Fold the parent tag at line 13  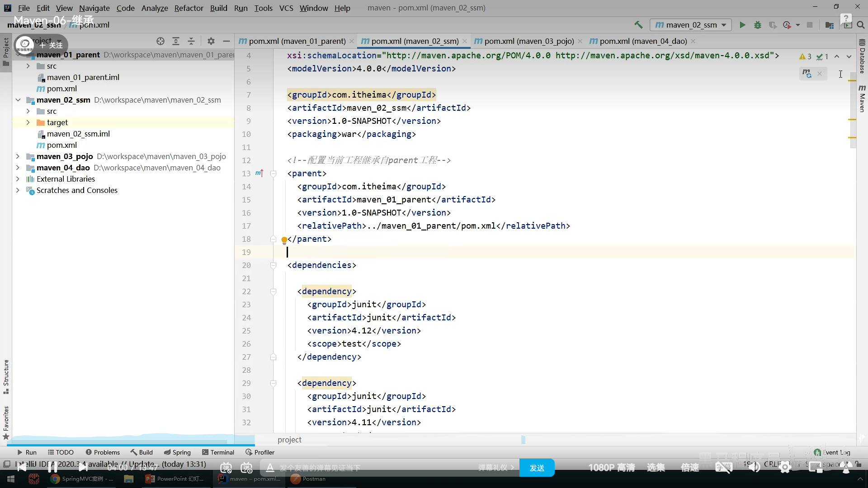pyautogui.click(x=273, y=174)
